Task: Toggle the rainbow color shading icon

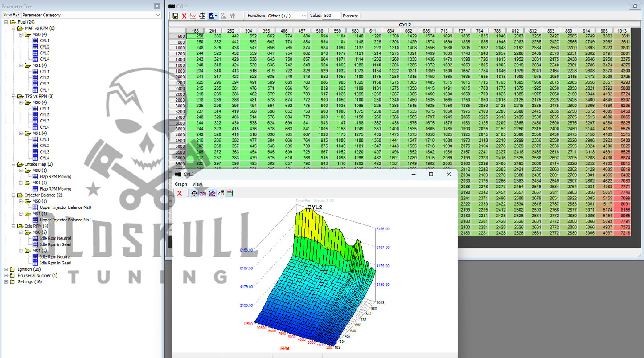Action: [230, 193]
